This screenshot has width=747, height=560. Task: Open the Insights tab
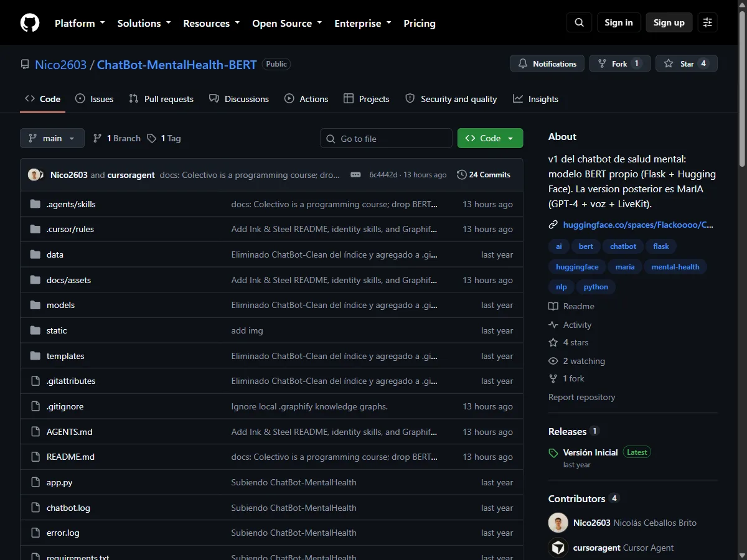[535, 99]
